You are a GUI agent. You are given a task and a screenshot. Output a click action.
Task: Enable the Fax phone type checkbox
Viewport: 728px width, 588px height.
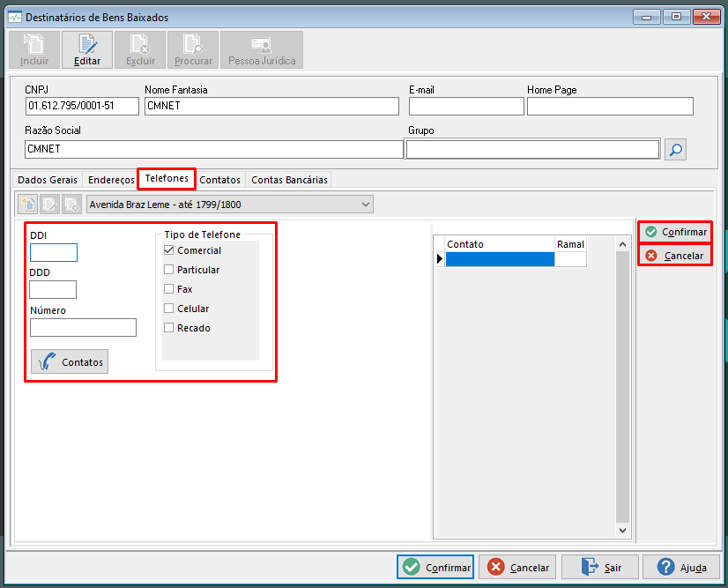click(169, 289)
